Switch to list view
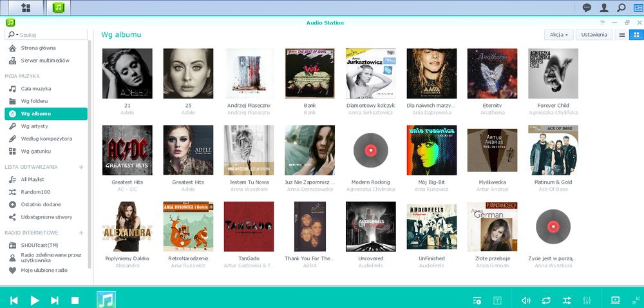Image resolution: width=644 pixels, height=308 pixels. (x=622, y=35)
